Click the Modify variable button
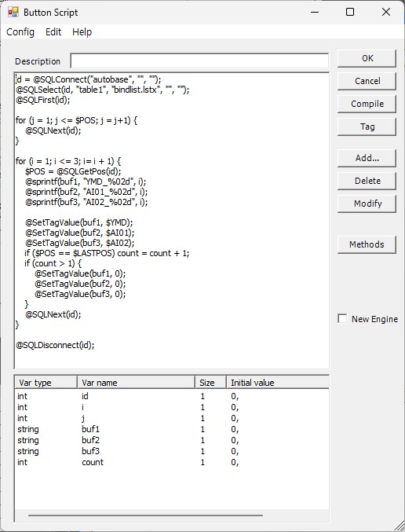The image size is (405, 532). click(x=367, y=204)
